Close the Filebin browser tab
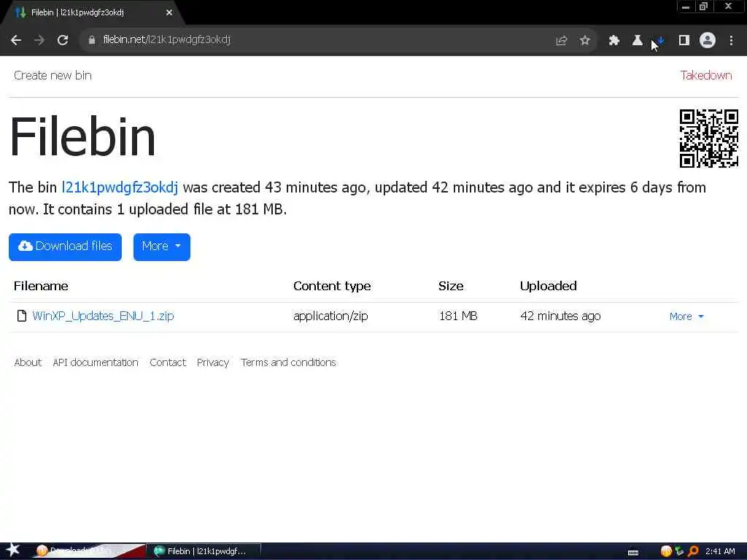 169,12
